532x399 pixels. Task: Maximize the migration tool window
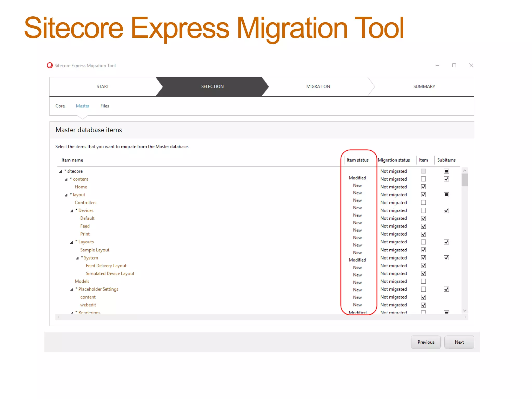pos(454,65)
